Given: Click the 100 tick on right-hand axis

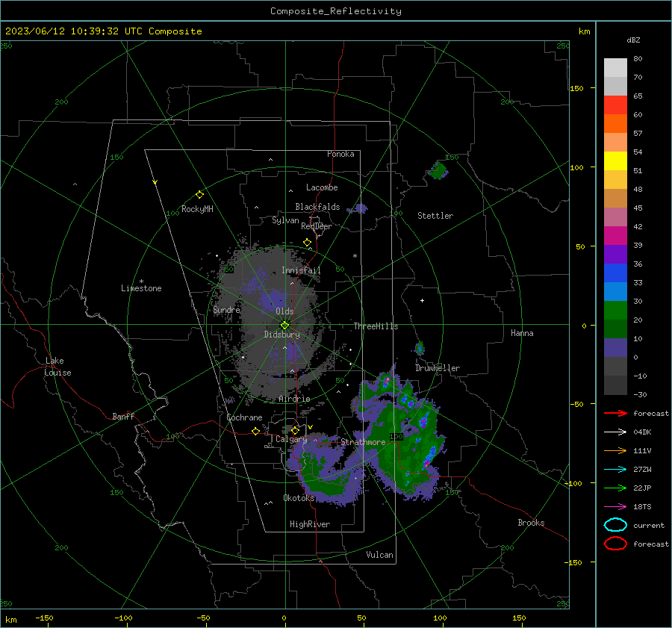Looking at the screenshot, I should [x=576, y=167].
